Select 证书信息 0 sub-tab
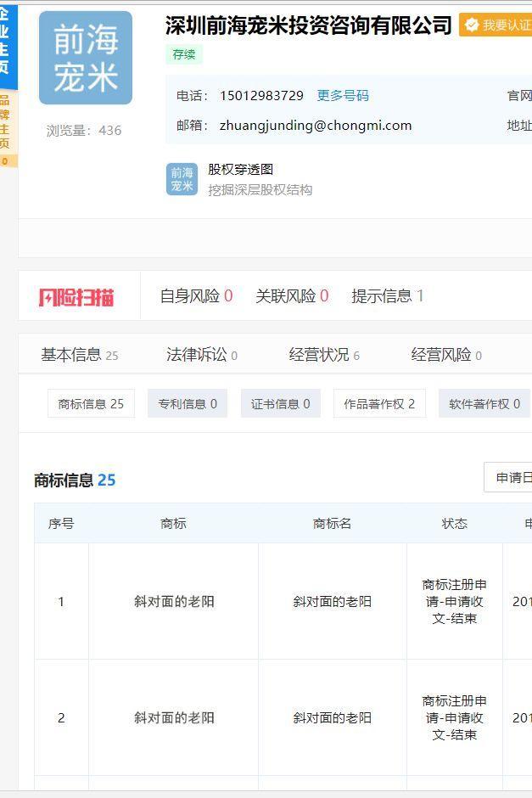Viewport: 532px width, 798px height. pyautogui.click(x=280, y=403)
